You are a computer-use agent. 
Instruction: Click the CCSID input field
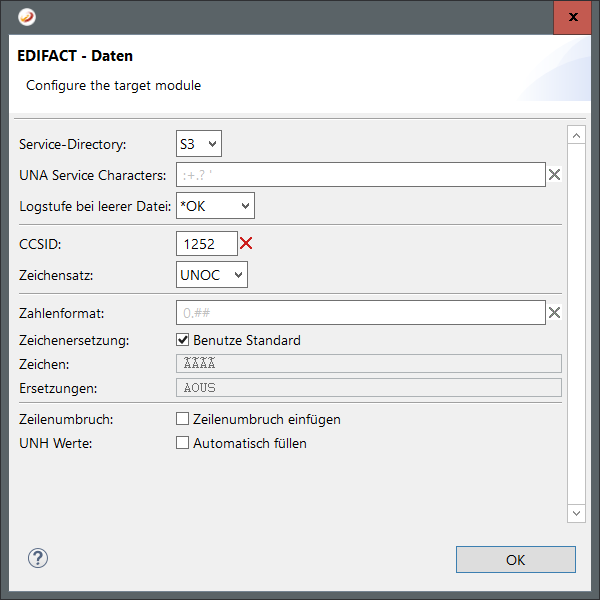206,243
